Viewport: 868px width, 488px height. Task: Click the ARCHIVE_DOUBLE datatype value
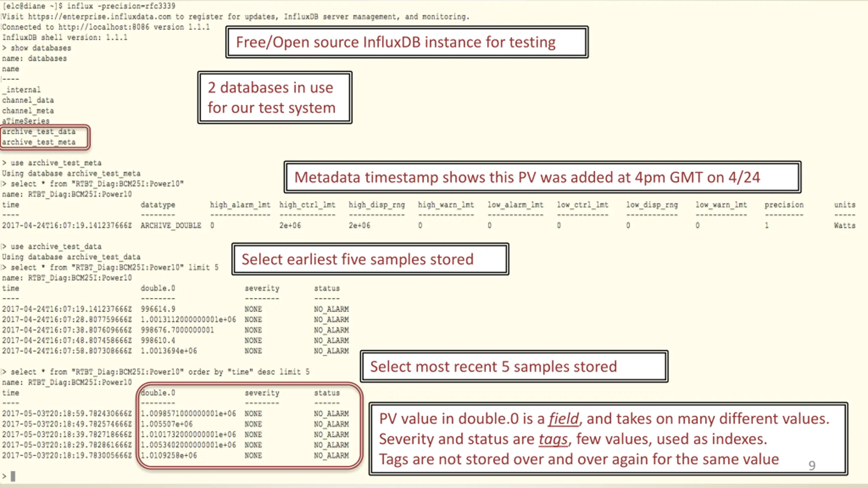pos(171,225)
